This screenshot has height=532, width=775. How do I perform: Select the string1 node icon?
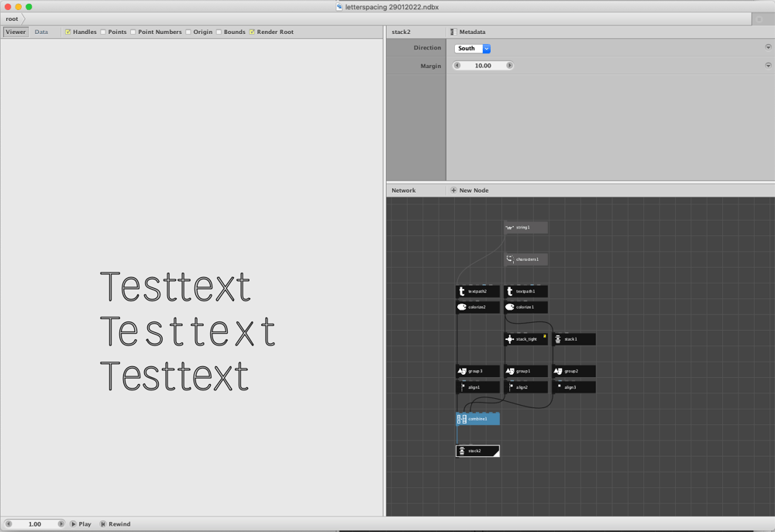pos(510,228)
